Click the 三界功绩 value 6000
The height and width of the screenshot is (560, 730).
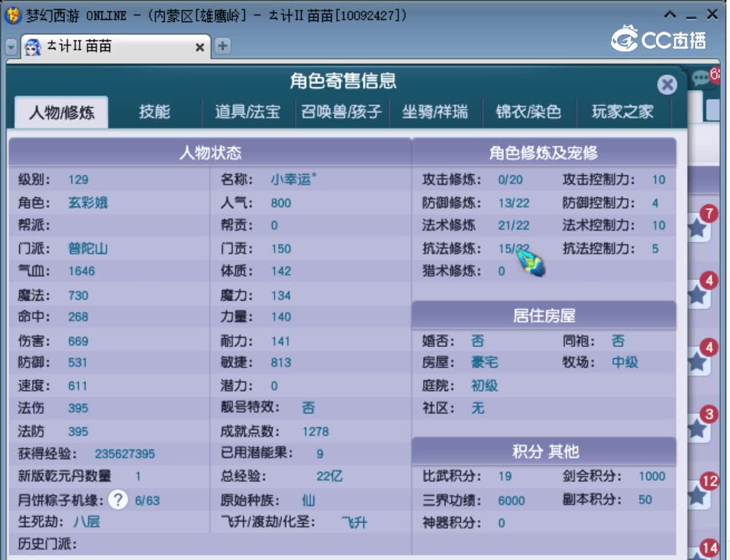[512, 501]
